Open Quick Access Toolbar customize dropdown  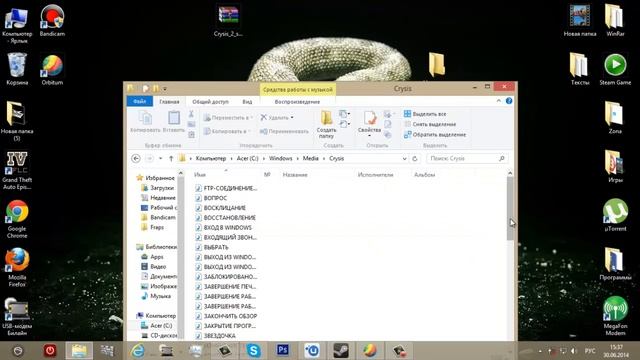165,89
